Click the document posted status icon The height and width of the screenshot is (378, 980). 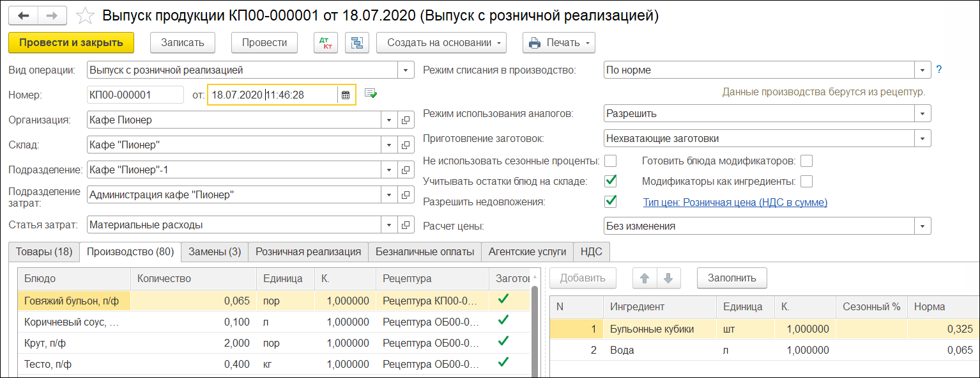pos(371,94)
